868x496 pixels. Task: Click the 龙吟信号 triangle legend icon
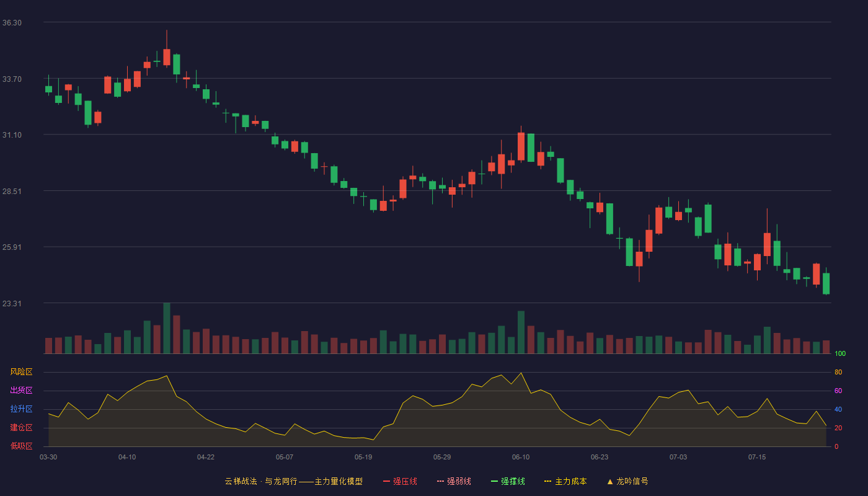pyautogui.click(x=610, y=481)
